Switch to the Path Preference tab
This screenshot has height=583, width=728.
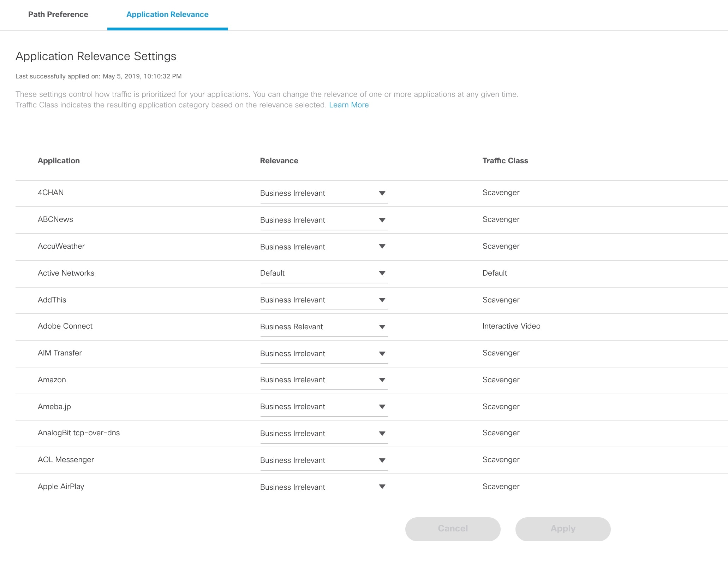coord(58,14)
